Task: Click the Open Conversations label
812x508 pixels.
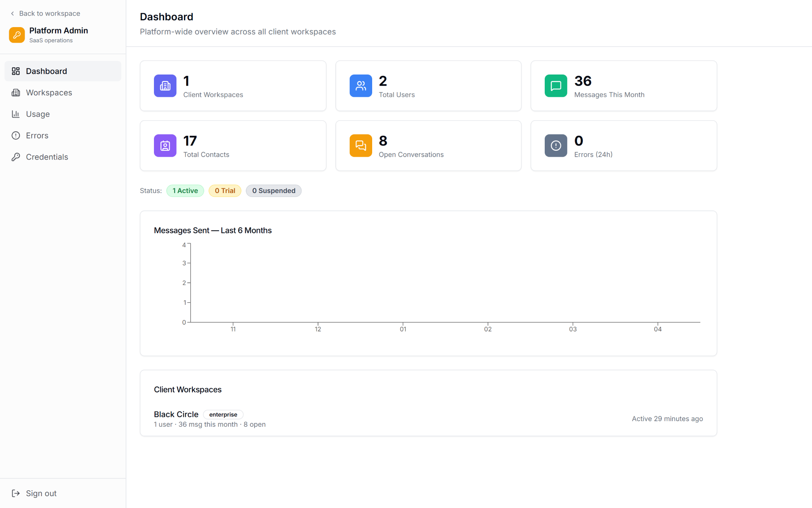Action: click(x=411, y=155)
